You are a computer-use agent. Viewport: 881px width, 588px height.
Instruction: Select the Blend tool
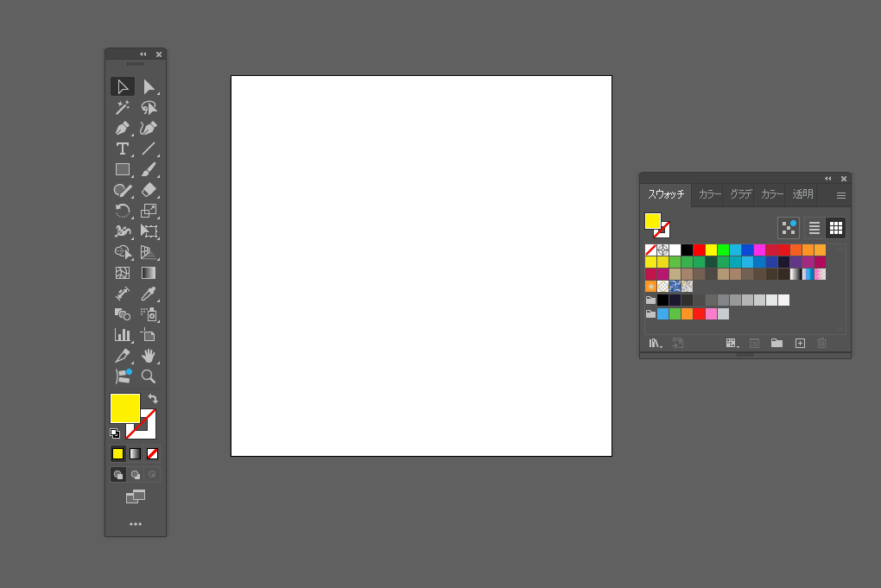[x=123, y=314]
